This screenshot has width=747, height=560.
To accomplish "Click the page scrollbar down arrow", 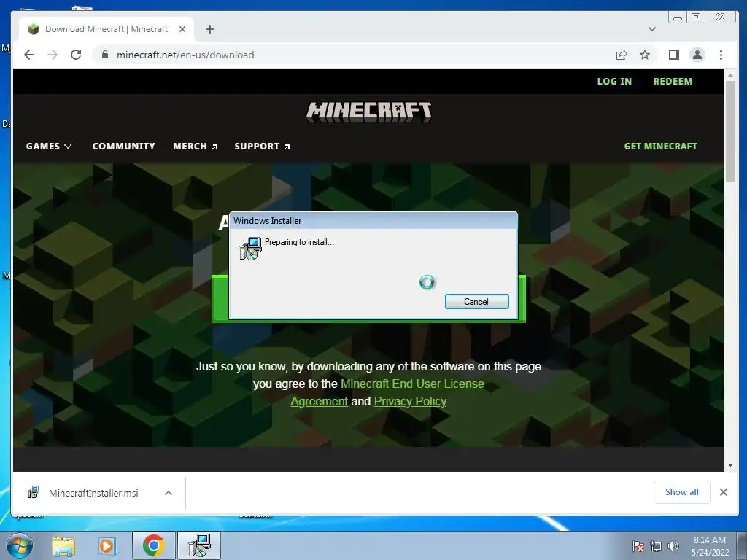I will 730,465.
